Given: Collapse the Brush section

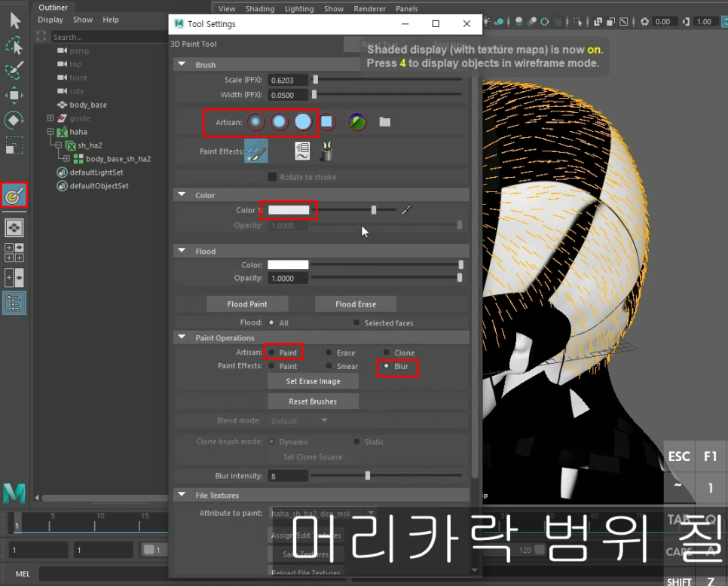Looking at the screenshot, I should [182, 64].
